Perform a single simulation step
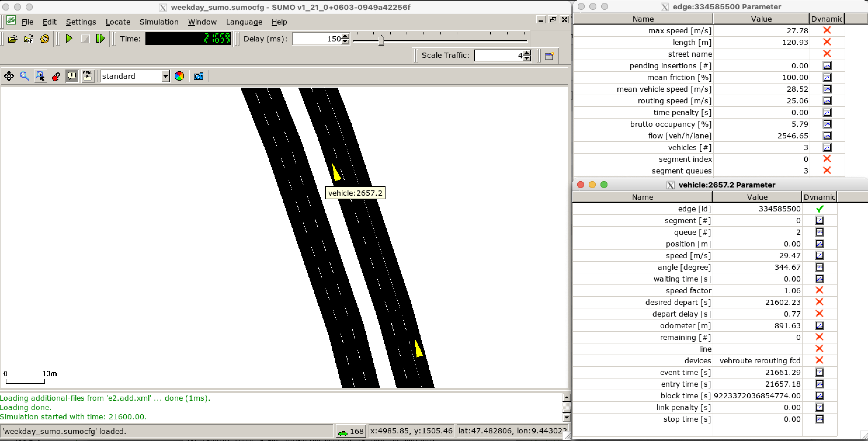This screenshot has height=441, width=868. (x=101, y=39)
